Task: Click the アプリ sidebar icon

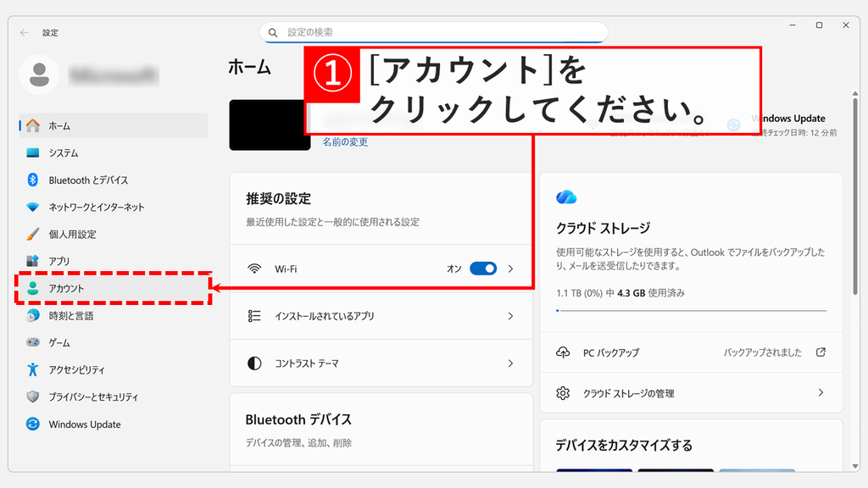Action: pyautogui.click(x=33, y=261)
